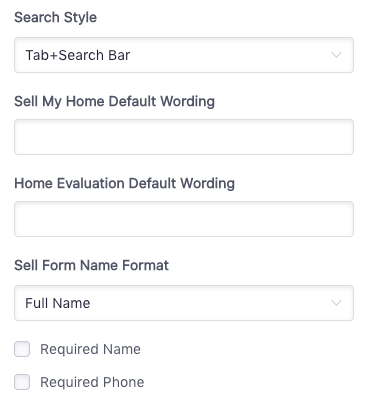
Task: Expand the Sell Form Name Format dropdown
Action: click(x=184, y=303)
